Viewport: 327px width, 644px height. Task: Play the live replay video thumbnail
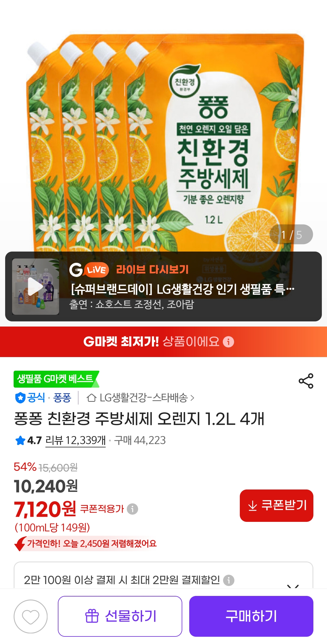[36, 287]
